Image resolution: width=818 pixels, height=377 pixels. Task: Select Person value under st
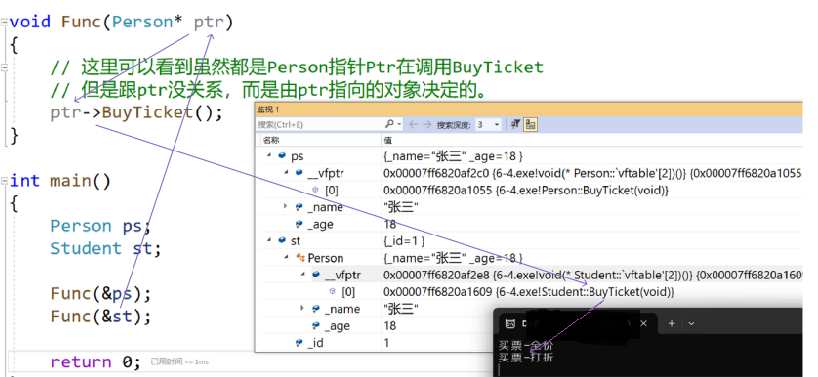coord(453,258)
